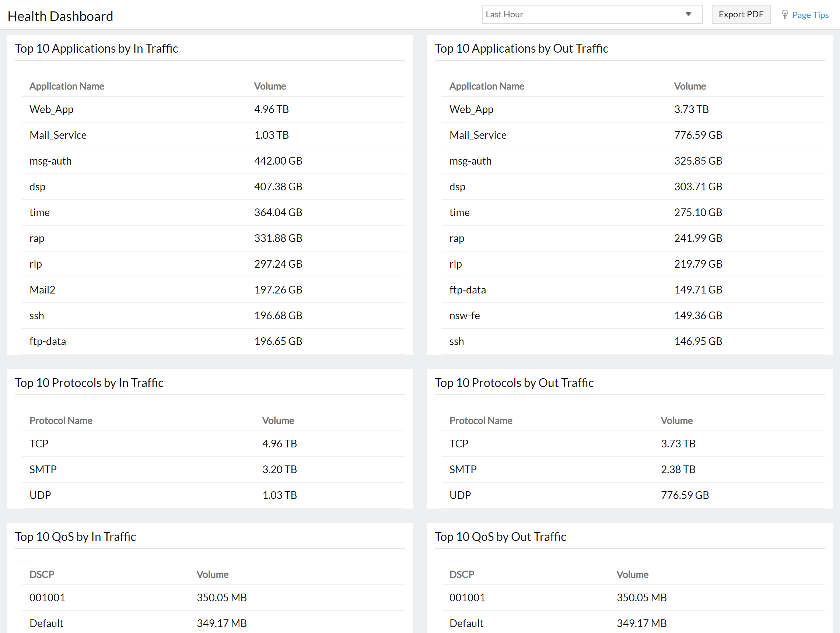This screenshot has height=633, width=840.
Task: Open Top 10 Protocols by In Traffic title
Action: click(x=89, y=383)
